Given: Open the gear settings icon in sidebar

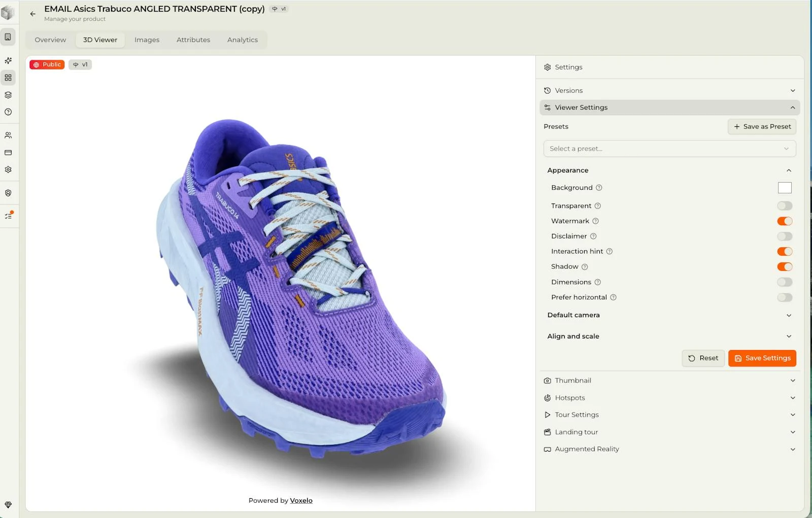Looking at the screenshot, I should click(x=8, y=170).
